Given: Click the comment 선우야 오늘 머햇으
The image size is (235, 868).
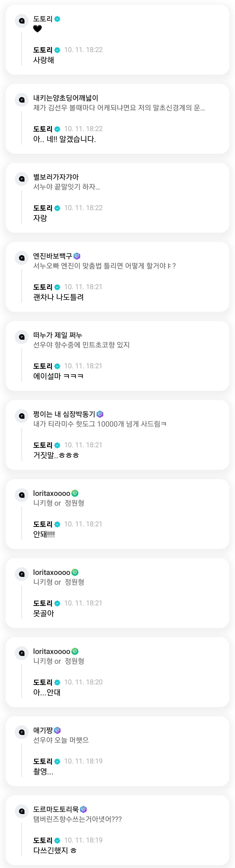Looking at the screenshot, I should [61, 740].
